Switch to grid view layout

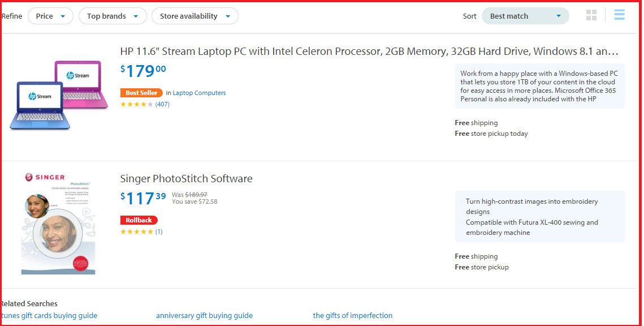pos(591,15)
